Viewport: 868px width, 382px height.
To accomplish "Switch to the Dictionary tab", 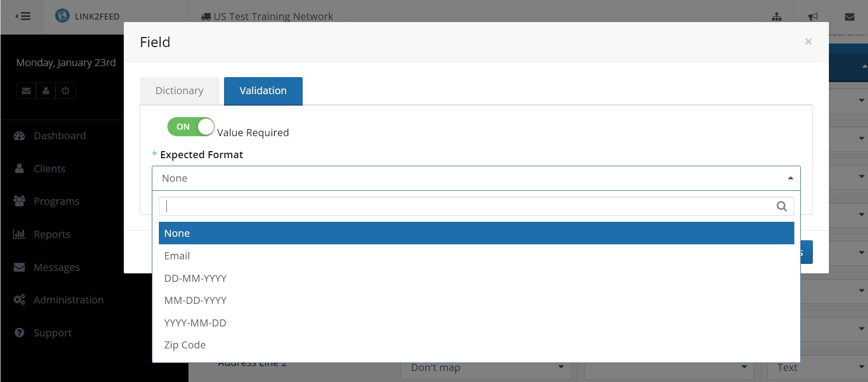I will coord(179,91).
